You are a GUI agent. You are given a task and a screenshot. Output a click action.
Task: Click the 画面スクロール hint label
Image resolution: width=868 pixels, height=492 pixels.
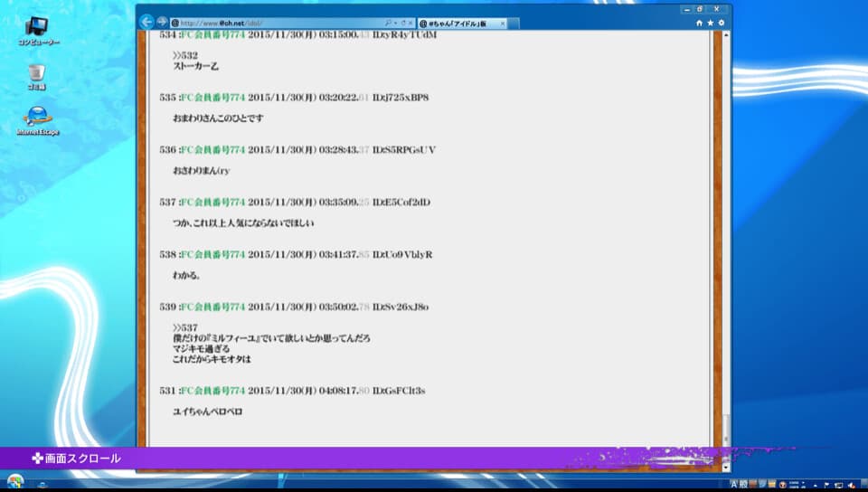[x=76, y=459]
